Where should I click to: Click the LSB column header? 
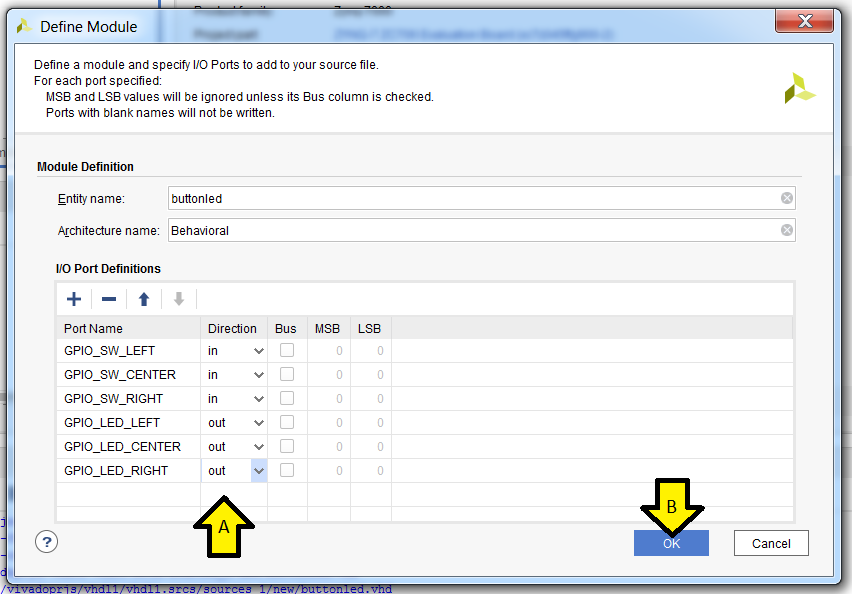pos(371,328)
